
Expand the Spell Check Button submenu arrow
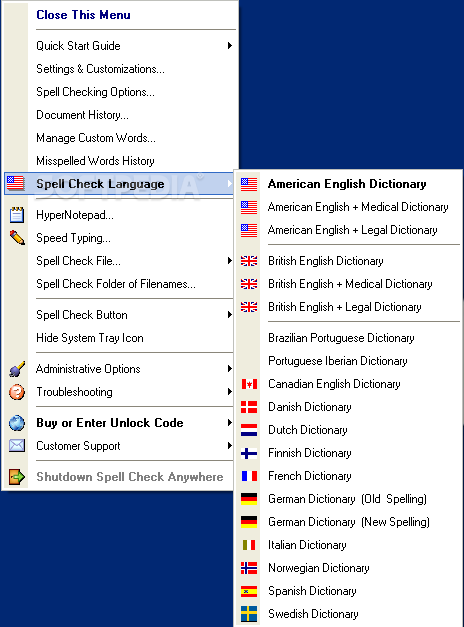pos(230,315)
